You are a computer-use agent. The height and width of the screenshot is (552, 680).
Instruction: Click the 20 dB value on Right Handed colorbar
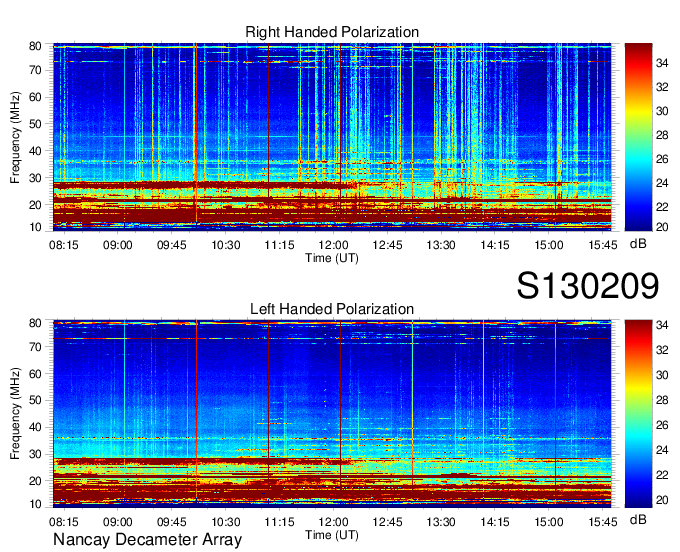662,227
